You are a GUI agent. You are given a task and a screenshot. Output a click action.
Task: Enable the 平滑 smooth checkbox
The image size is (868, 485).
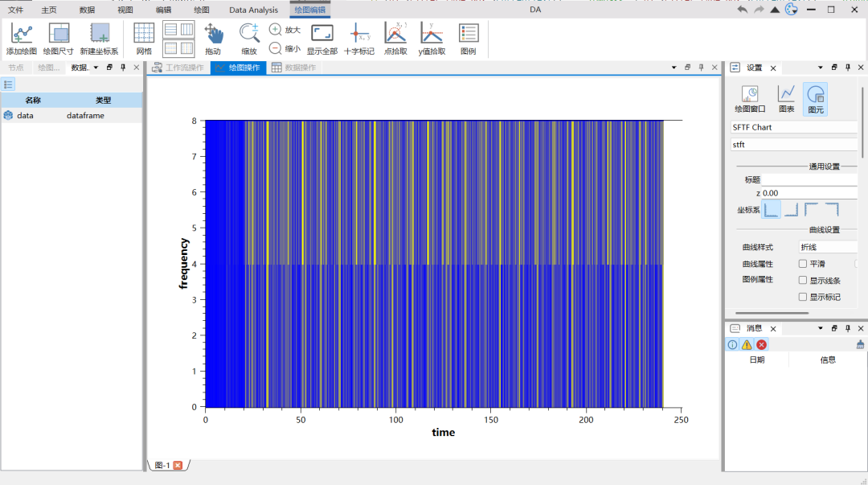pos(803,264)
